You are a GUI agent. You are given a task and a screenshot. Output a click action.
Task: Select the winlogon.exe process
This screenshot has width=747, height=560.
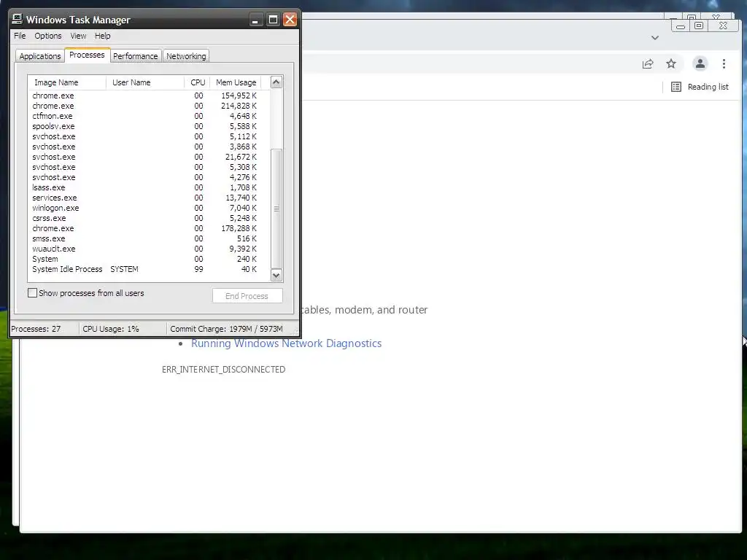pos(149,208)
